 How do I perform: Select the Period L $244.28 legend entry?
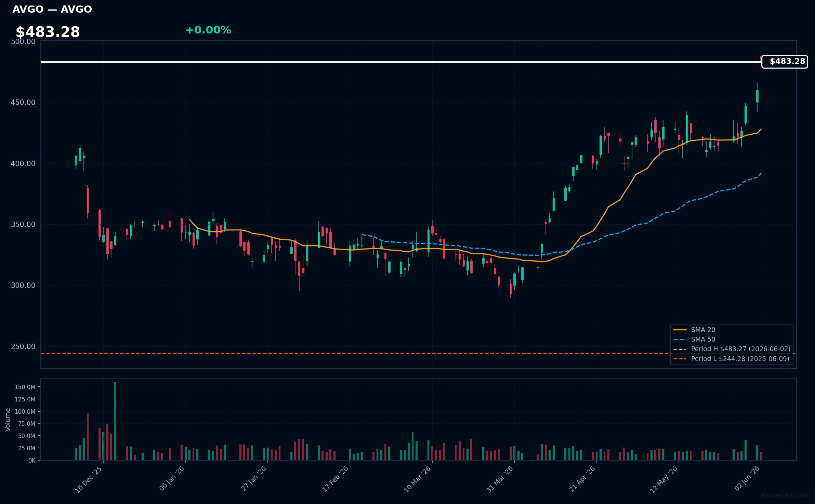731,359
